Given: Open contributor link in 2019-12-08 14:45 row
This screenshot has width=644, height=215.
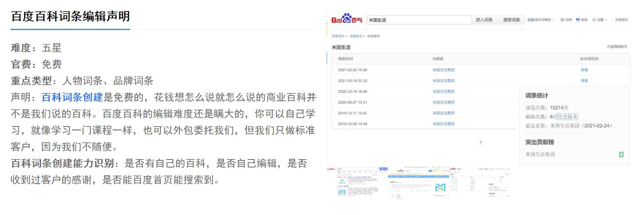Looking at the screenshot, I should (x=443, y=124).
